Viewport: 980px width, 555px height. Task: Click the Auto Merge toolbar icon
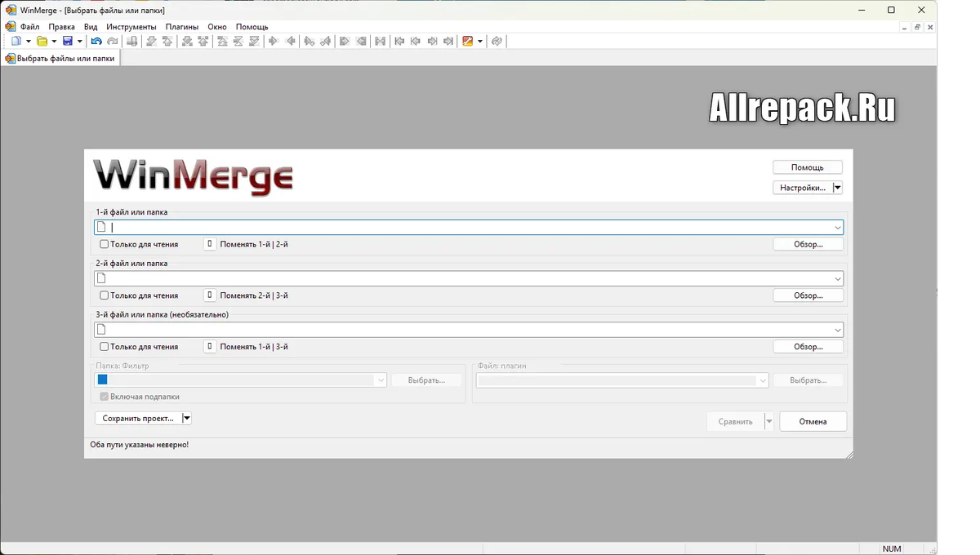[380, 41]
